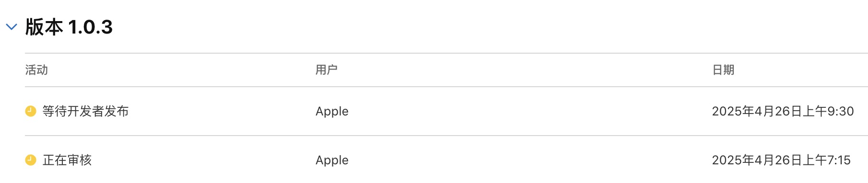Select the empty area of 正在审核 row
The height and width of the screenshot is (183, 868).
tap(528, 160)
